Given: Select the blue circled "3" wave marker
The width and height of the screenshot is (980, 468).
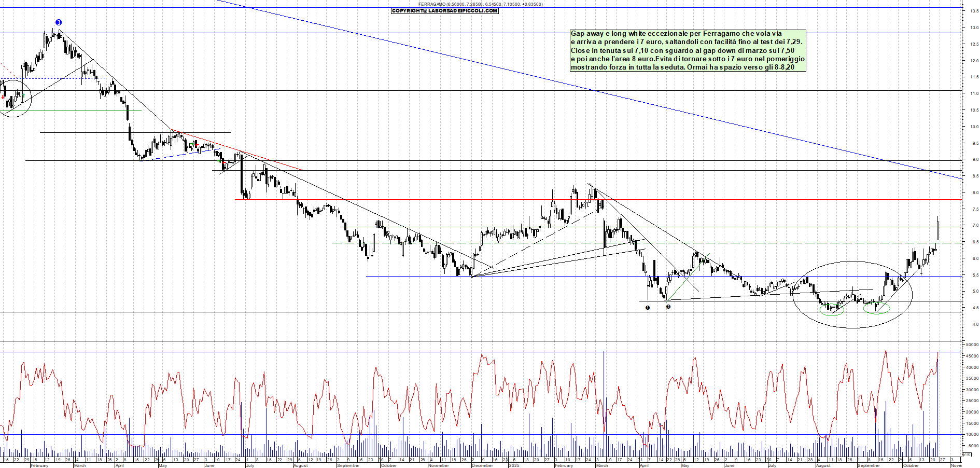Looking at the screenshot, I should 59,22.
